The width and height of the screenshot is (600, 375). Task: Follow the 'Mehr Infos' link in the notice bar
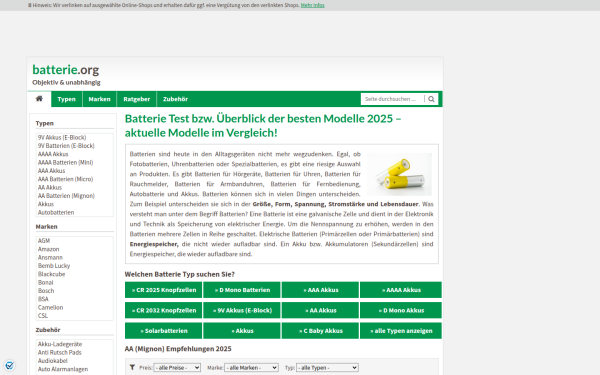pos(313,5)
